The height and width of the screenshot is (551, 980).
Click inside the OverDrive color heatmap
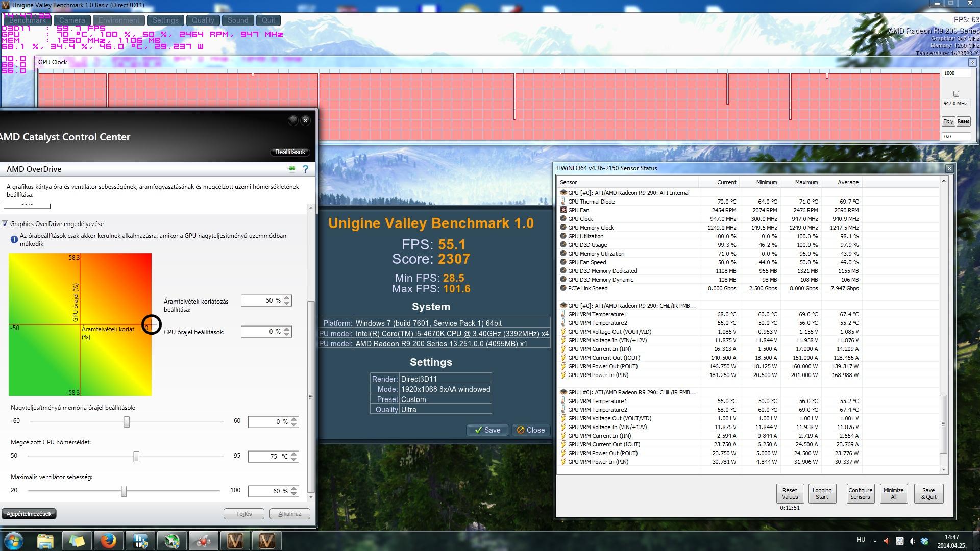pos(80,324)
